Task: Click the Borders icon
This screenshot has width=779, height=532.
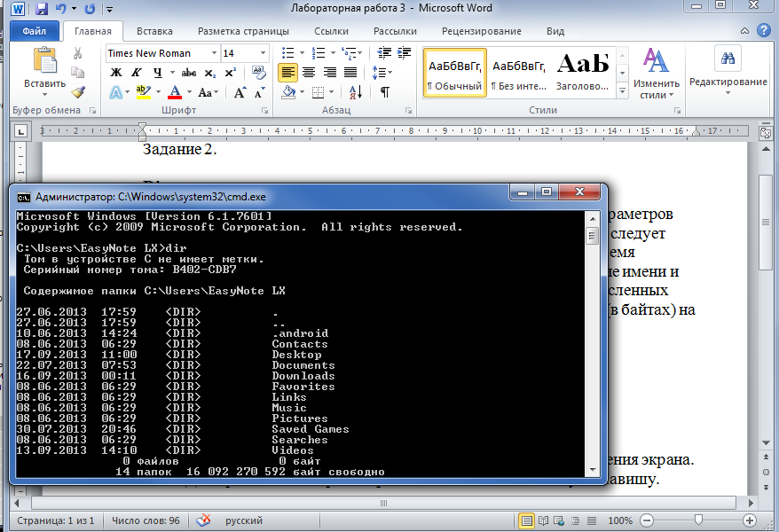Action: click(318, 92)
